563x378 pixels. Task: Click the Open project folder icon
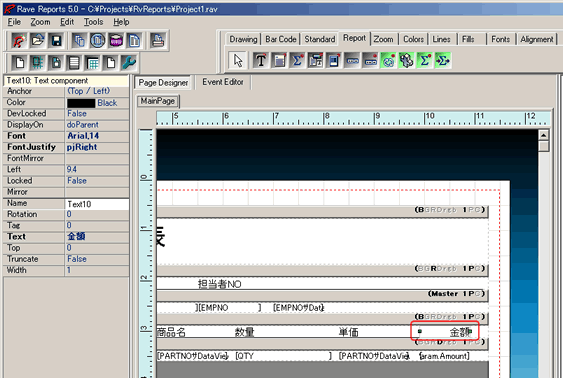[x=37, y=41]
